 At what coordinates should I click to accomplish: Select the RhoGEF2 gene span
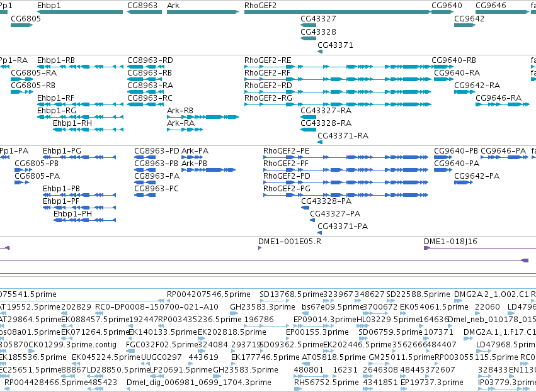click(338, 12)
